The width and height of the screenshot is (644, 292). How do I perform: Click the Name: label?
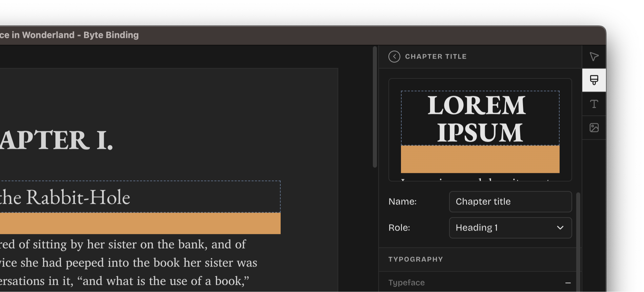click(x=402, y=202)
